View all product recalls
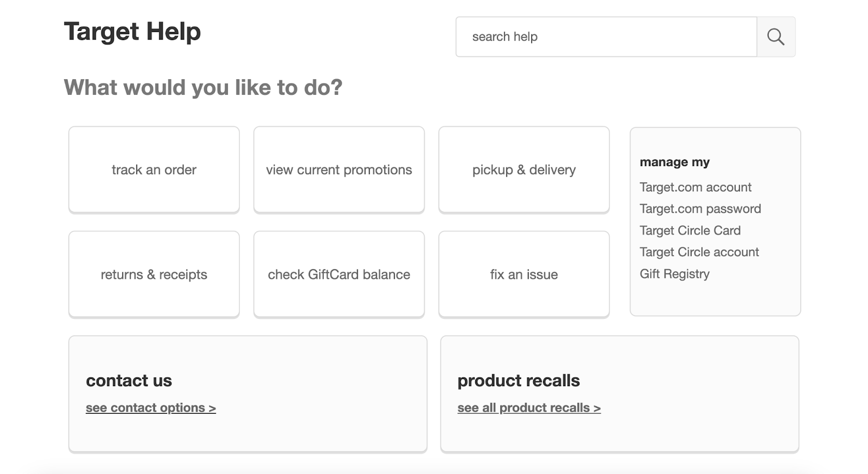The height and width of the screenshot is (474, 868). click(528, 407)
